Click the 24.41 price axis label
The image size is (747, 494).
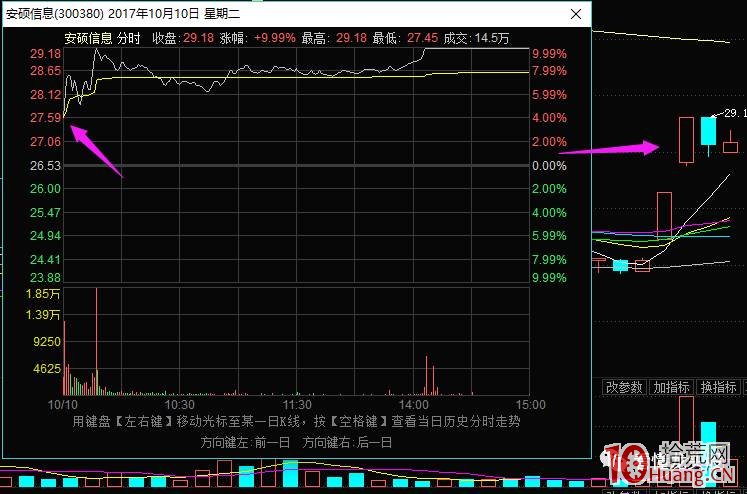[x=46, y=260]
